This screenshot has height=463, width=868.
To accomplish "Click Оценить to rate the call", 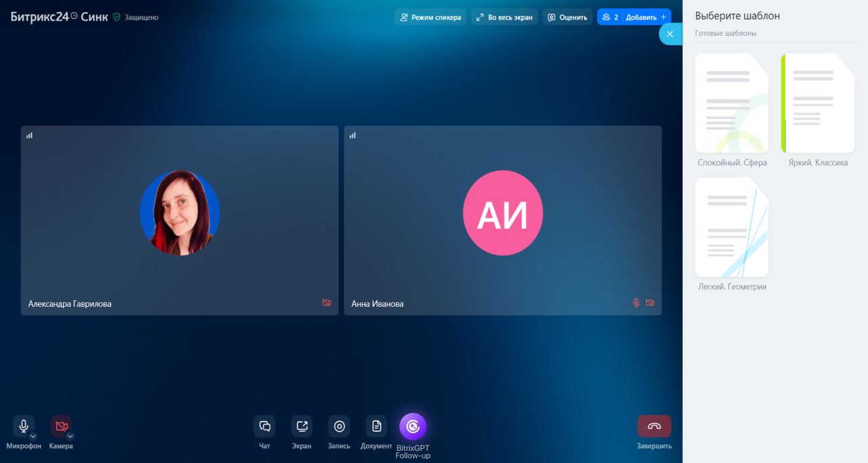I will [x=567, y=17].
